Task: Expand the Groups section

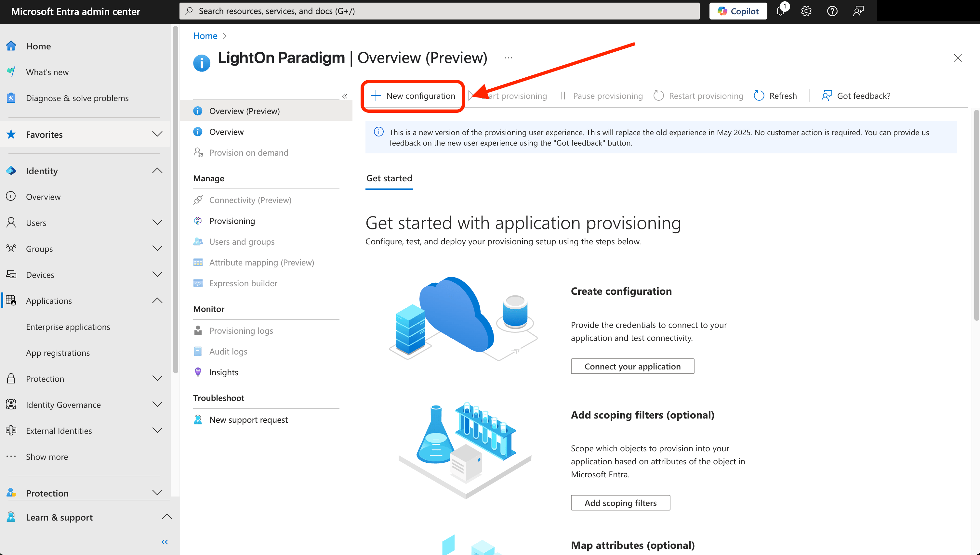Action: [x=157, y=249]
